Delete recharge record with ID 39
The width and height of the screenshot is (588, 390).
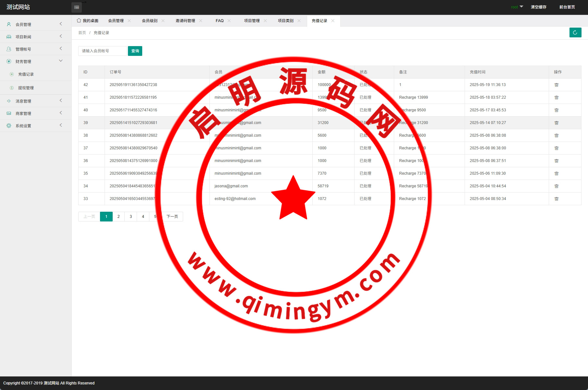[556, 123]
